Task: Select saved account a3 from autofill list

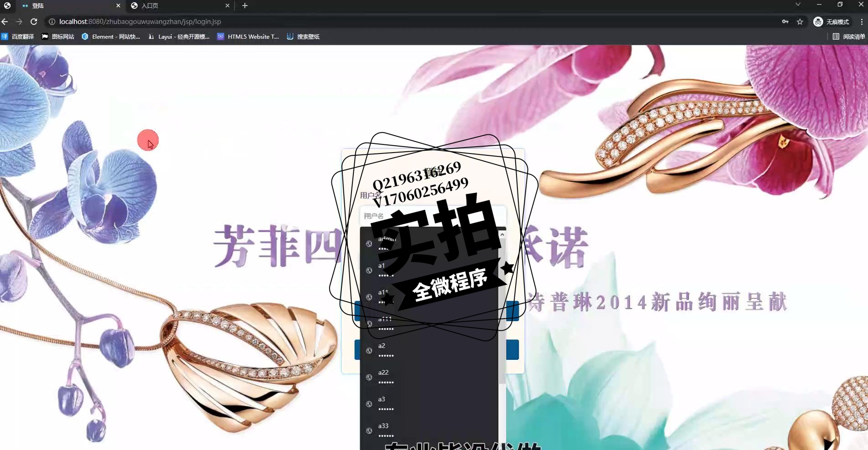Action: pos(429,404)
